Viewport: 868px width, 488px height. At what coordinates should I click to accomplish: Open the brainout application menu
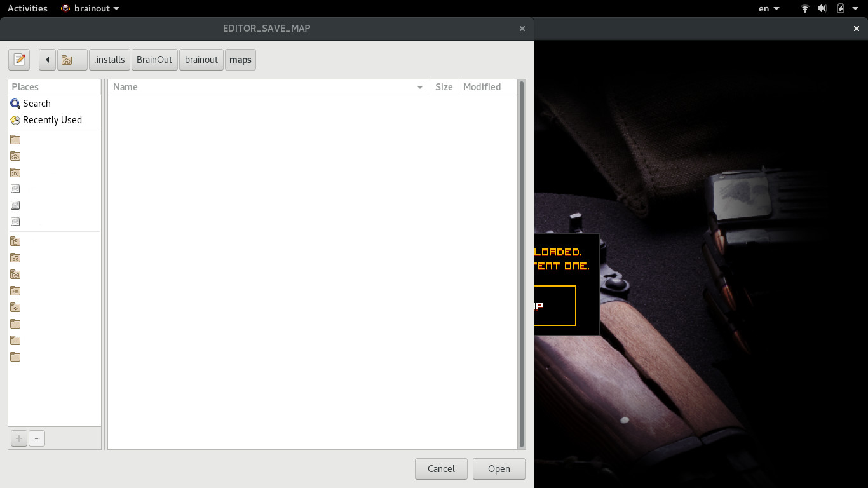tap(90, 8)
